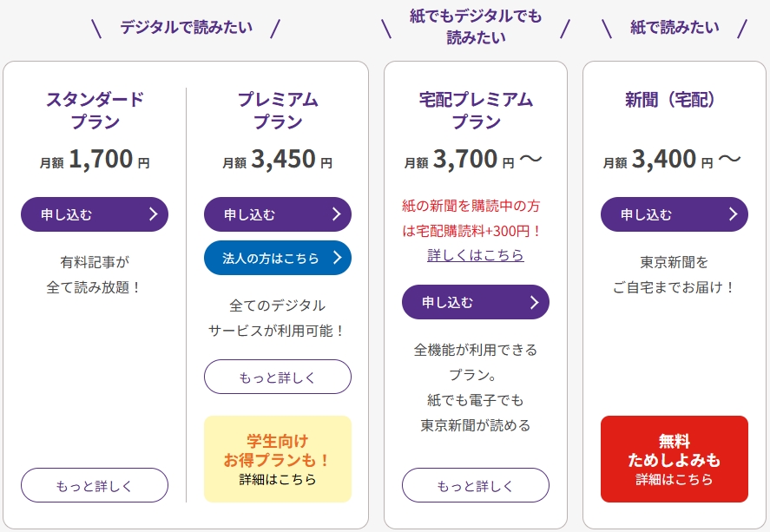Open the red 無料ためしよみも banner
The width and height of the screenshot is (770, 532).
(674, 459)
